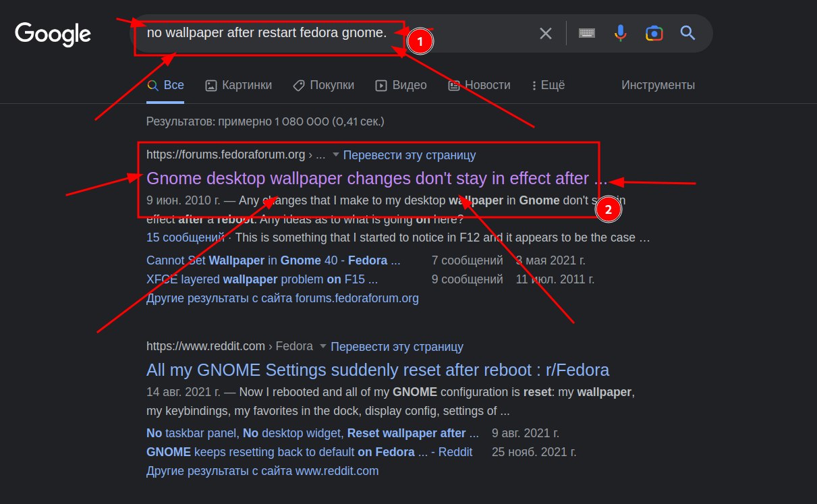Expand the dropdown arrow beside reddit.com › Fedora
The height and width of the screenshot is (504, 817).
click(x=323, y=346)
